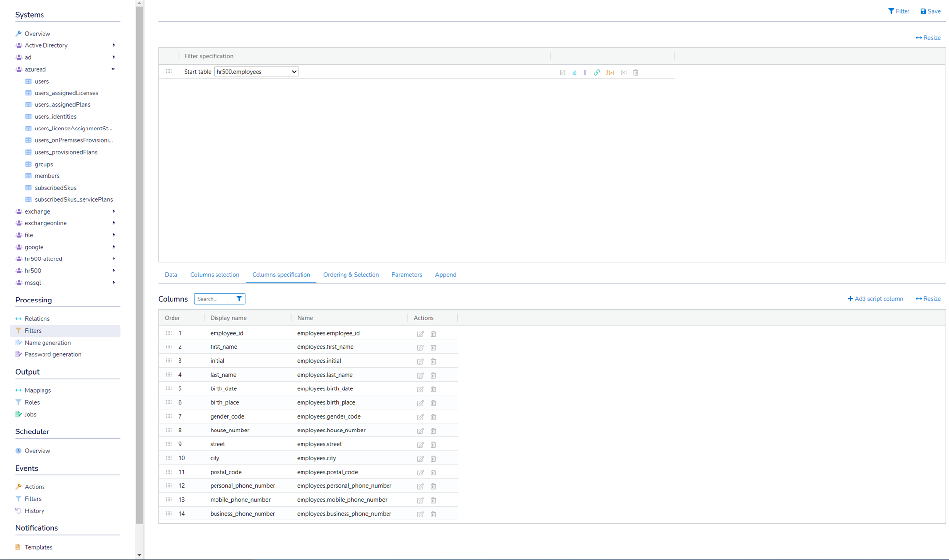This screenshot has width=949, height=560.
Task: Click the Save button
Action: (x=930, y=11)
